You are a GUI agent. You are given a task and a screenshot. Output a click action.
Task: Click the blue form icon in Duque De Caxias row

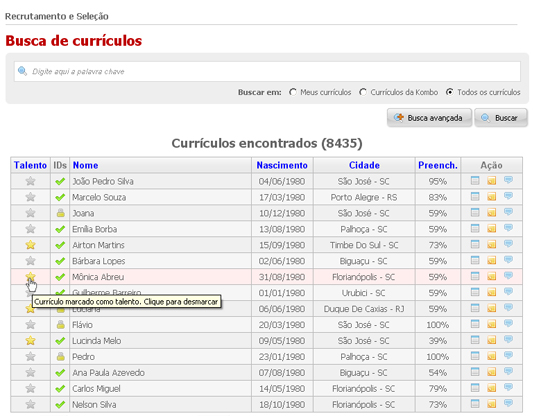pos(475,308)
